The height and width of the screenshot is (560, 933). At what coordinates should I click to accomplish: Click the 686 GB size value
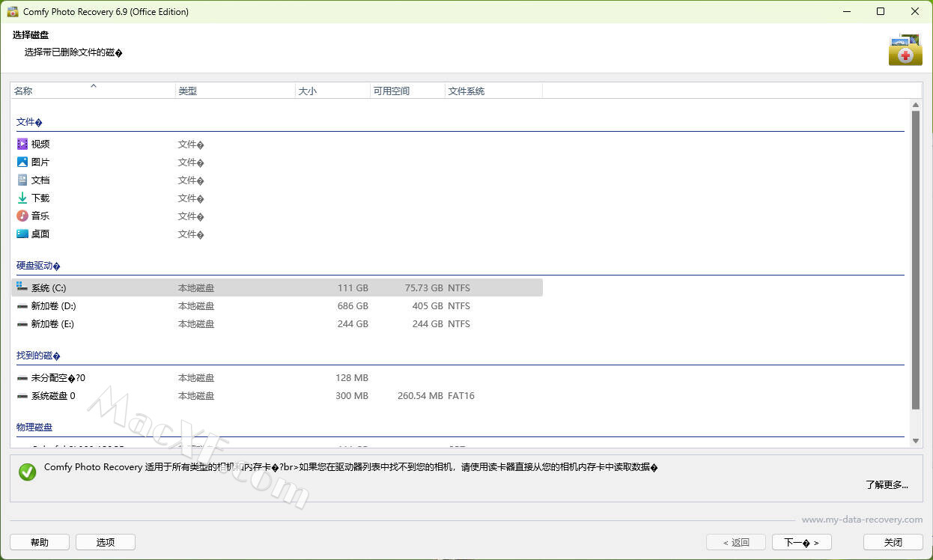coord(353,305)
